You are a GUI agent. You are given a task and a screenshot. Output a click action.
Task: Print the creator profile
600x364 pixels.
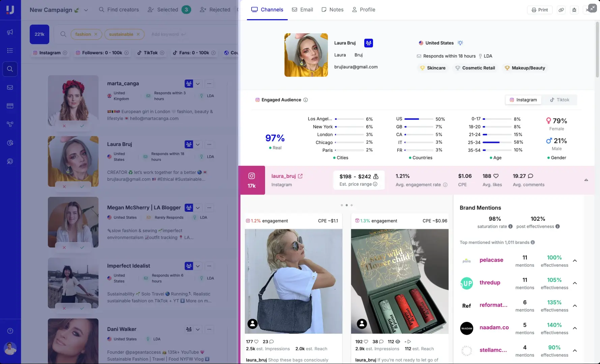tap(540, 10)
